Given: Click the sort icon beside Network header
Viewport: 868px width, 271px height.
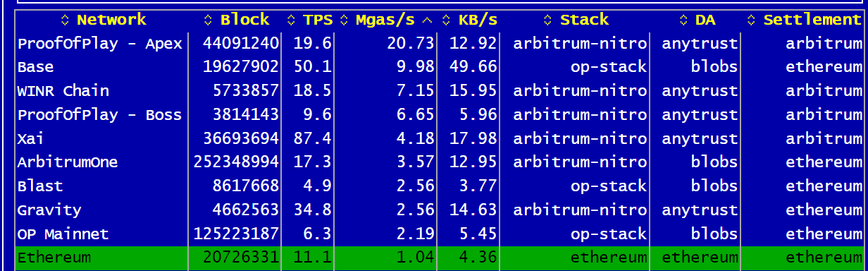Looking at the screenshot, I should coord(66,20).
